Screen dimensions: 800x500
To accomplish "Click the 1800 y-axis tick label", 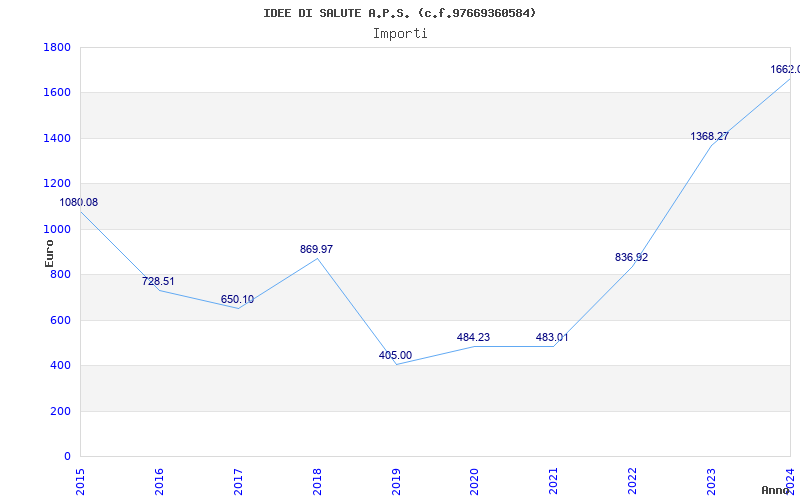I will point(57,47).
